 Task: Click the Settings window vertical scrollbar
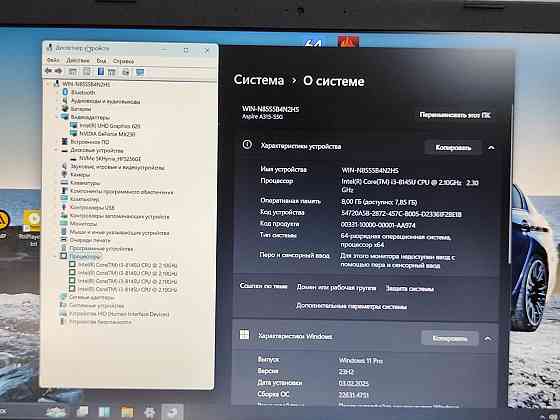pyautogui.click(x=511, y=184)
